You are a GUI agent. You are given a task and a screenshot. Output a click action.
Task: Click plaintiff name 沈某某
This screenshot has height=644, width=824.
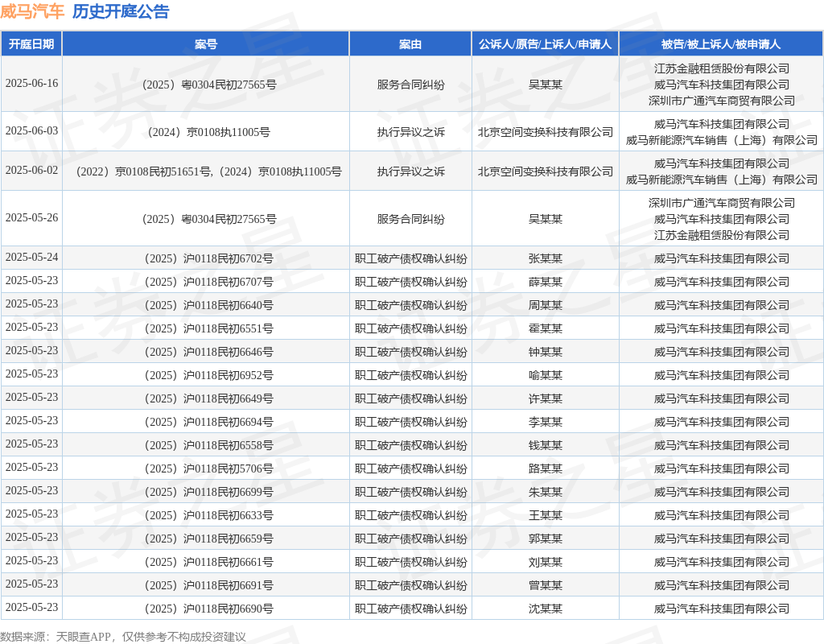pyautogui.click(x=546, y=609)
